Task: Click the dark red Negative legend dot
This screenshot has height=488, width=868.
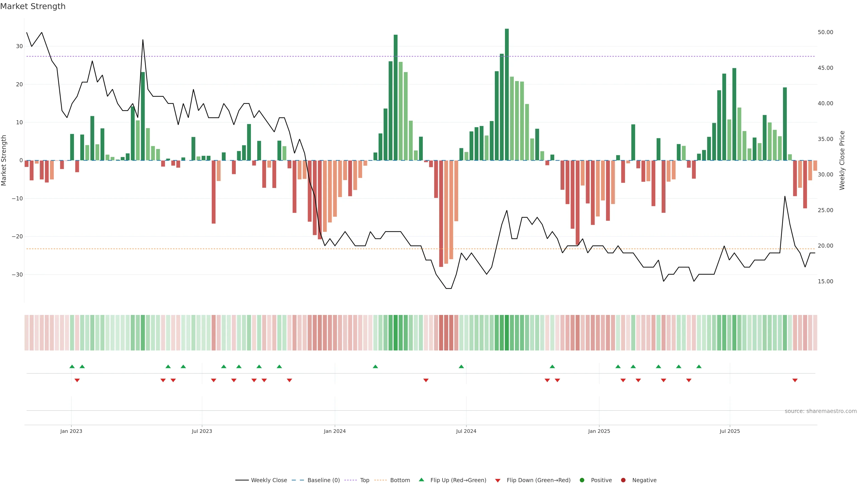Action: coord(623,480)
